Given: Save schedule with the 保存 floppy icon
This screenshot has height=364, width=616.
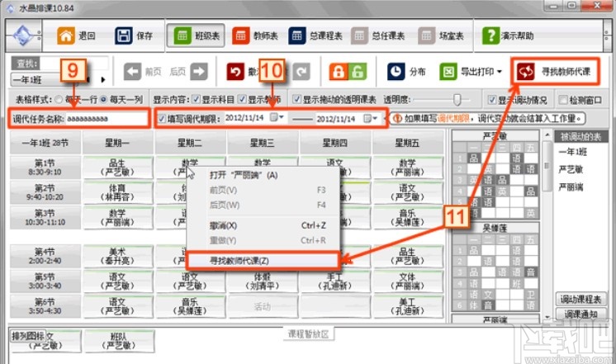Looking at the screenshot, I should pos(123,35).
